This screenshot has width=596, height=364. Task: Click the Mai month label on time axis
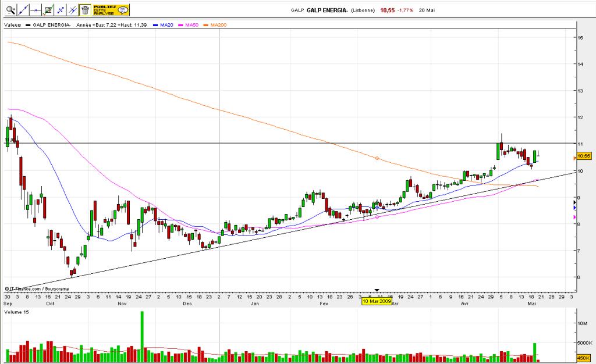point(531,304)
